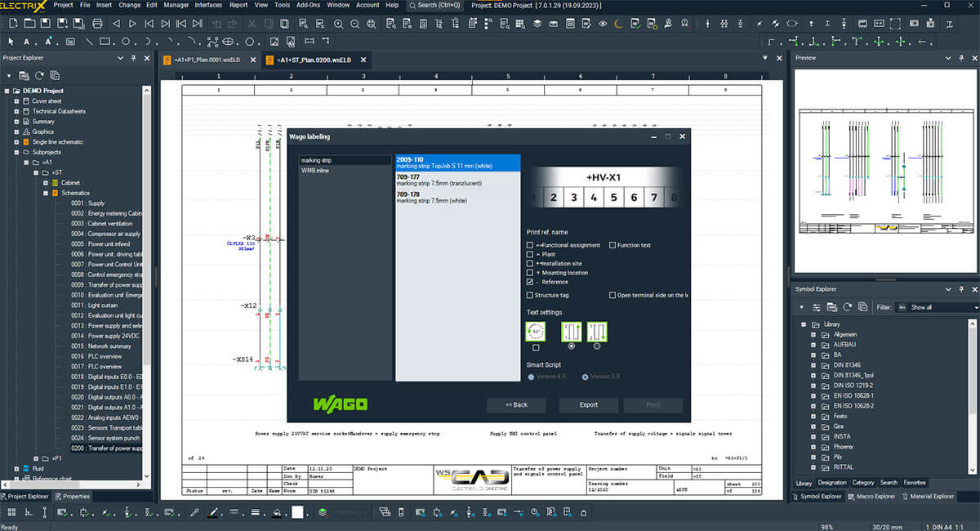Click the Back button in Wago labeling
This screenshot has height=531, width=980.
[x=516, y=404]
